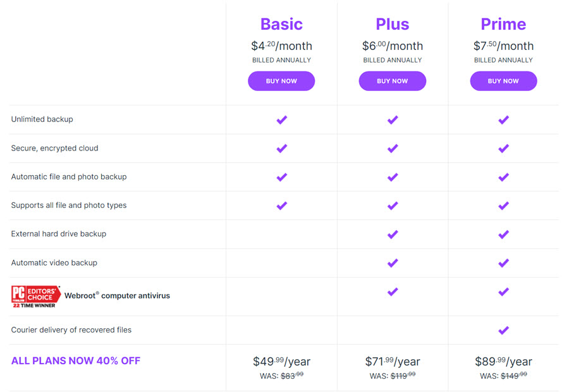This screenshot has height=392, width=569.
Task: Click Basic checkmark for Supports all file types
Action: click(x=281, y=206)
